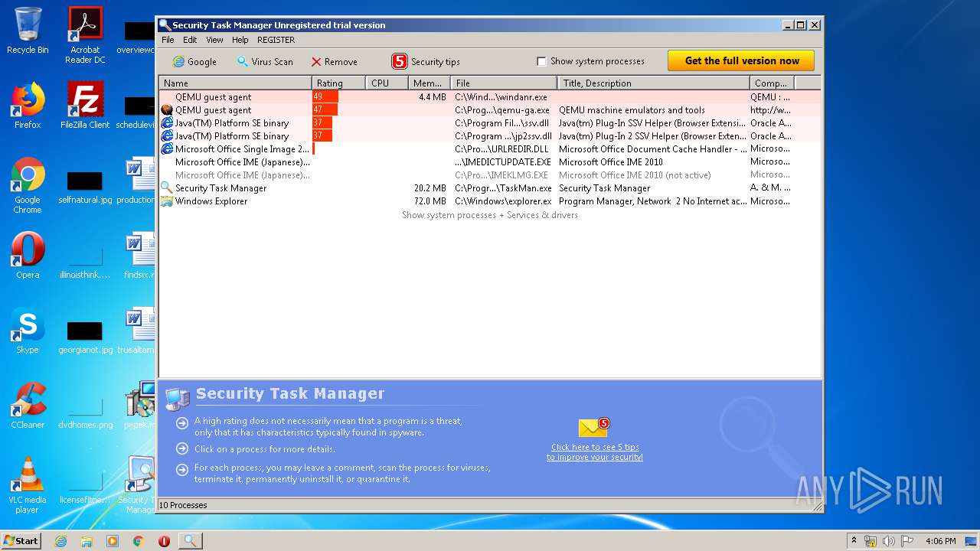Open VLC media player desktop icon

[x=28, y=485]
